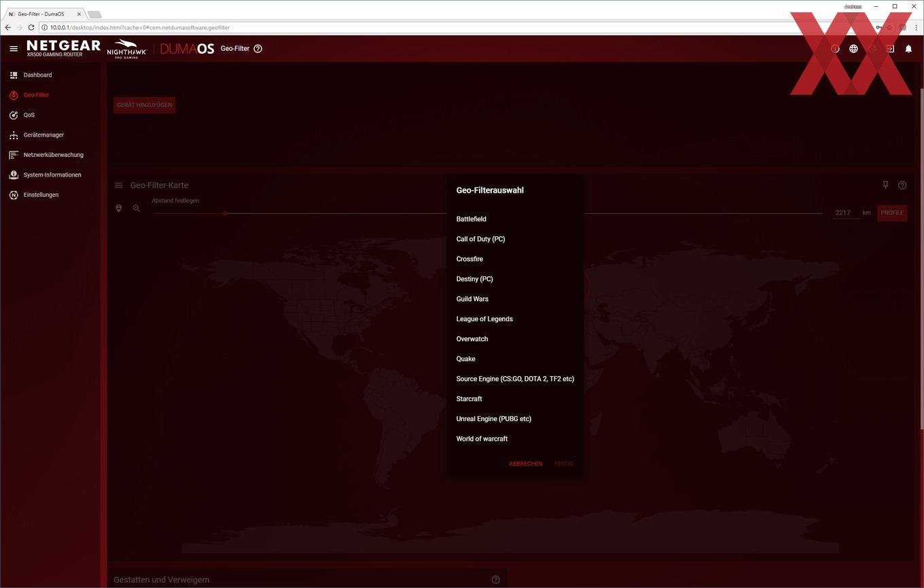The image size is (924, 588).
Task: Click the Netzwerküberwachung sidebar icon
Action: coord(14,155)
